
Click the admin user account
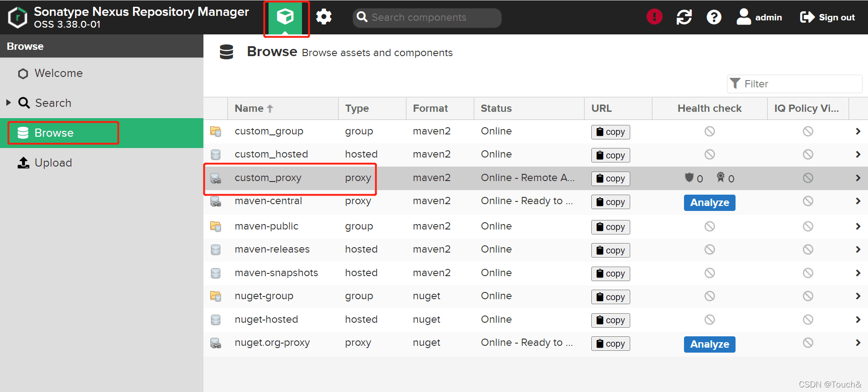coord(759,17)
